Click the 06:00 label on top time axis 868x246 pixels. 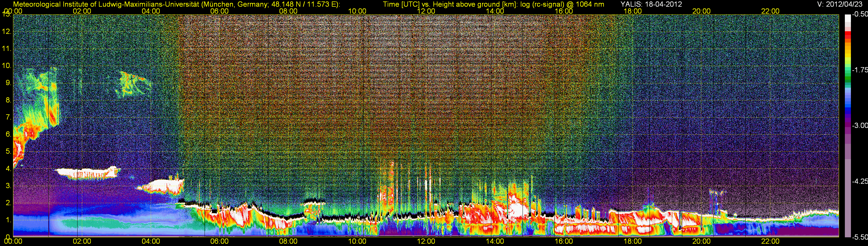tap(219, 11)
